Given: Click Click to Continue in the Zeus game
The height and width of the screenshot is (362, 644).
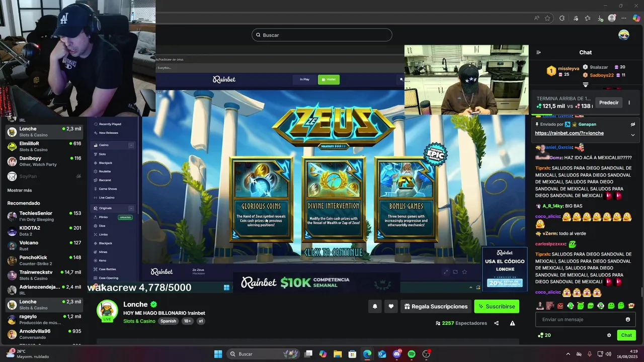Looking at the screenshot, I should [333, 252].
